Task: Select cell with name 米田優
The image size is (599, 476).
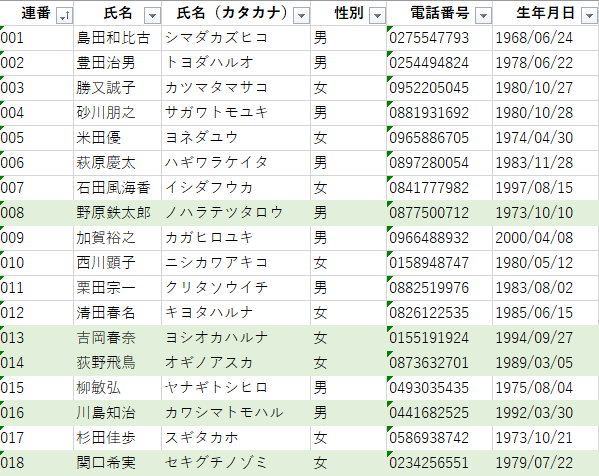Action: [118, 138]
